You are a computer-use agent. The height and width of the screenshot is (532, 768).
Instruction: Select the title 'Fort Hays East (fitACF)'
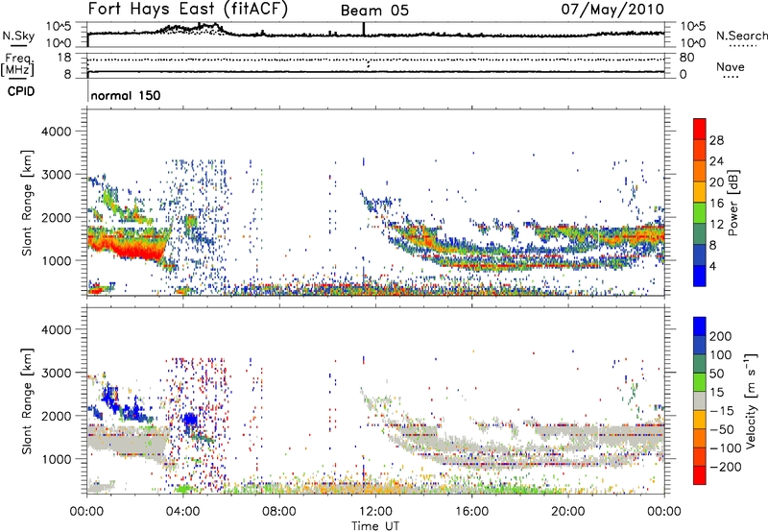188,9
